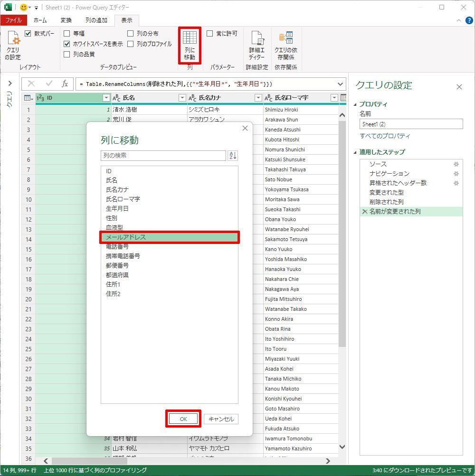Click the すべてのプロパティ link
This screenshot has height=476, width=475.
[385, 136]
